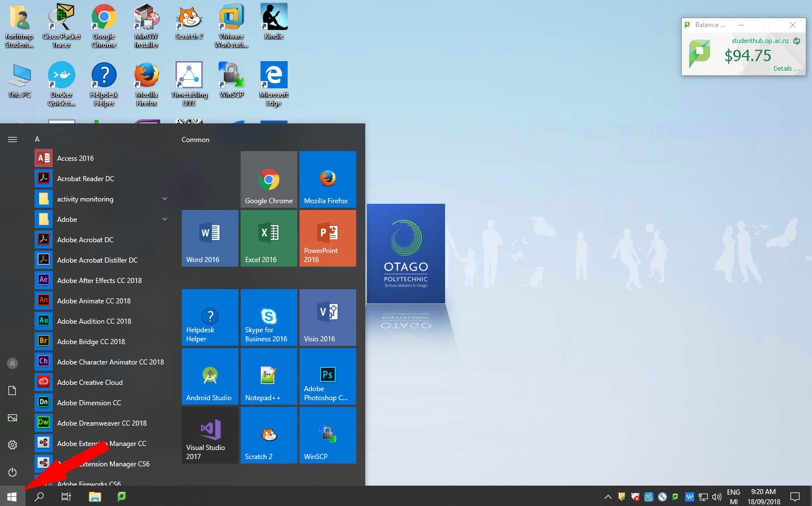Open Adobe Audition CC 2018
The image size is (812, 506).
pyautogui.click(x=102, y=321)
